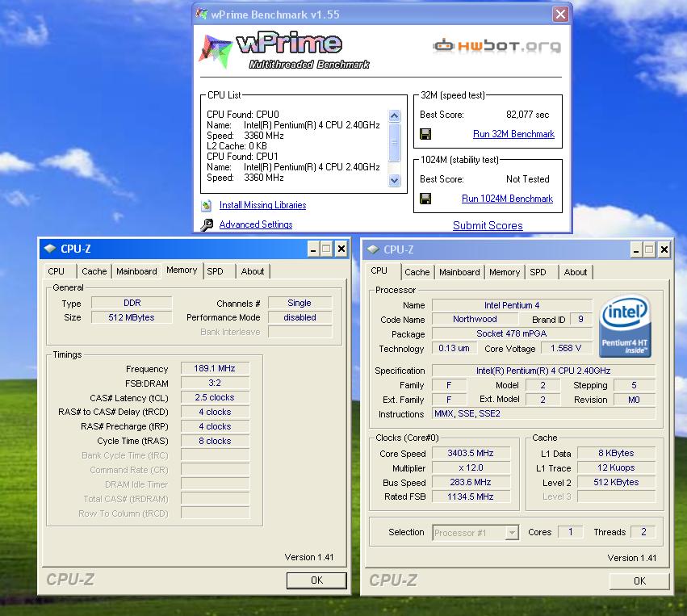Viewport: 687px width, 616px height.
Task: Click the floppy save icon in 1024M section
Action: tap(425, 199)
